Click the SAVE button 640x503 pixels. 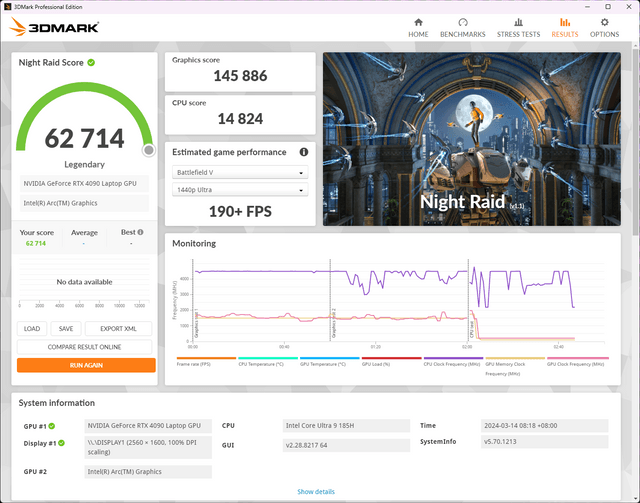(x=66, y=329)
